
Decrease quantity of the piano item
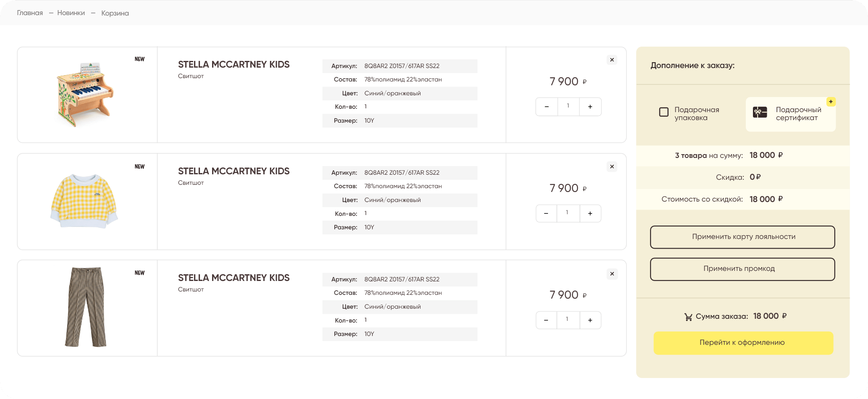[546, 107]
